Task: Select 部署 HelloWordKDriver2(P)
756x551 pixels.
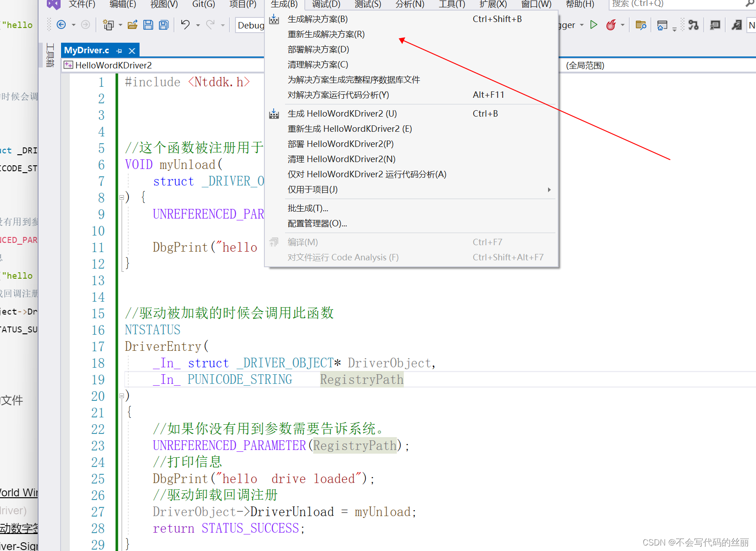Action: pos(412,144)
